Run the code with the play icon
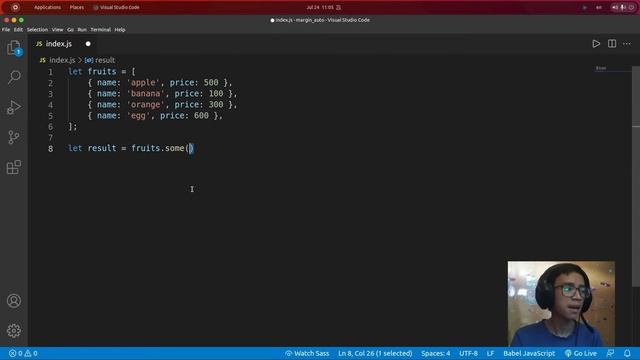Image resolution: width=640 pixels, height=360 pixels. click(x=596, y=44)
